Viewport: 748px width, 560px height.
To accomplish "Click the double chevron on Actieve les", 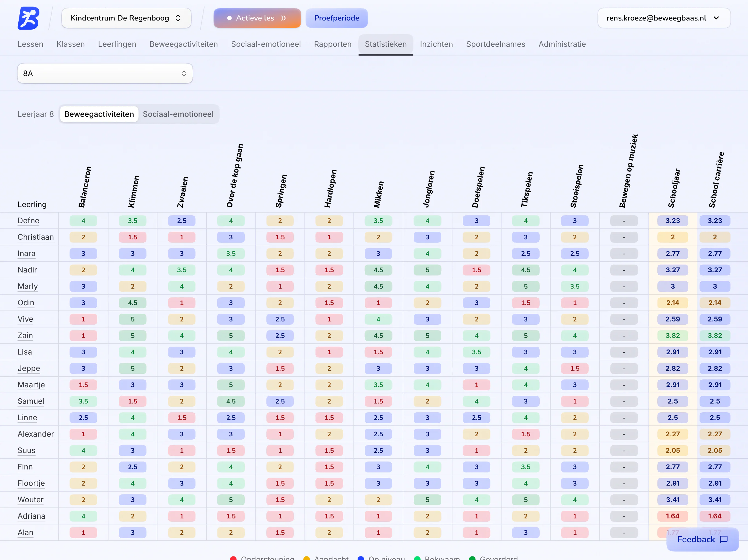I will tap(284, 18).
